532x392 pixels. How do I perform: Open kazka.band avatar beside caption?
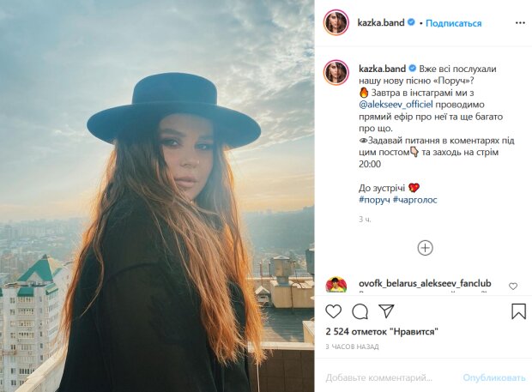coord(336,72)
